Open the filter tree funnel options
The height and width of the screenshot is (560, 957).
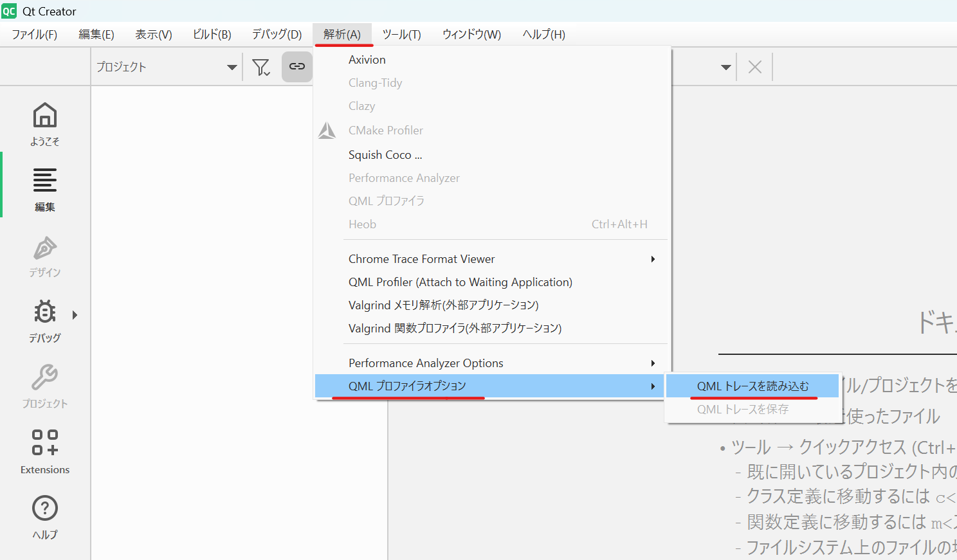261,67
